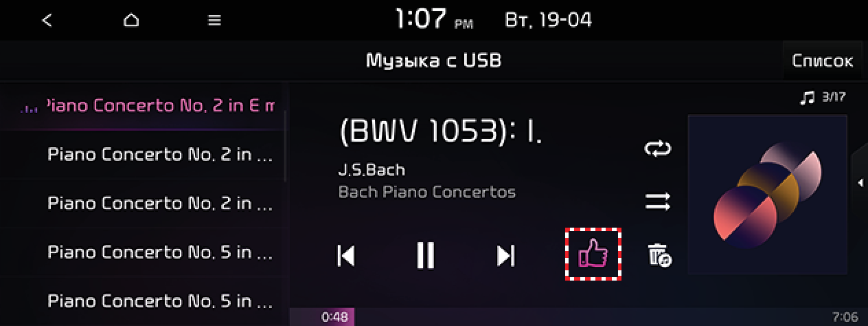The height and width of the screenshot is (326, 868).
Task: Like the song with thumbs-up icon
Action: 593,255
